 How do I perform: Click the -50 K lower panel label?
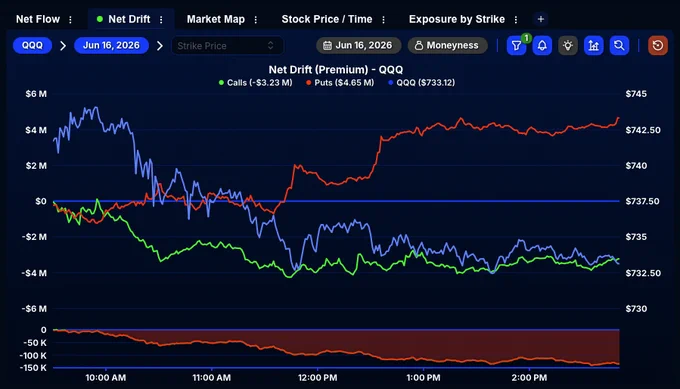[x=35, y=343]
